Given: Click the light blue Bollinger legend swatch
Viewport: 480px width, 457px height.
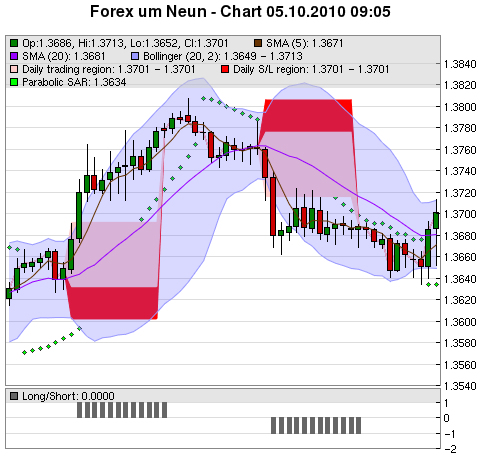Looking at the screenshot, I should pyautogui.click(x=135, y=56).
